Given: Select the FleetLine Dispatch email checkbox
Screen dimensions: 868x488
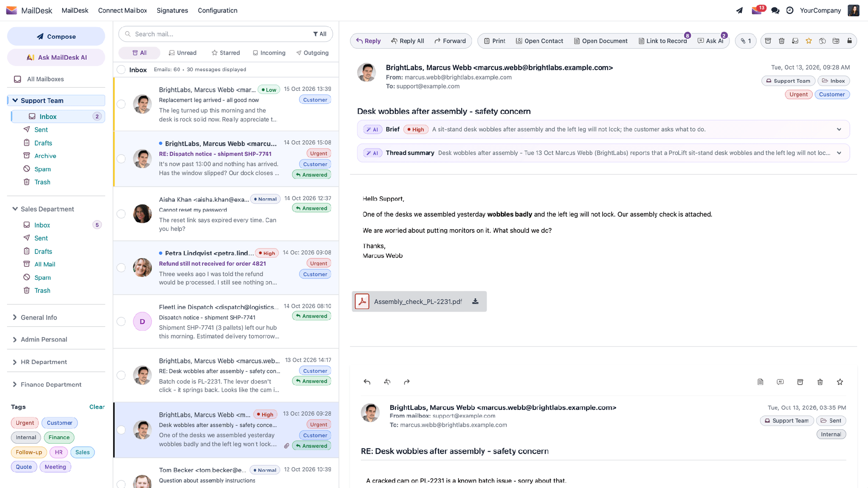Looking at the screenshot, I should pos(121,321).
